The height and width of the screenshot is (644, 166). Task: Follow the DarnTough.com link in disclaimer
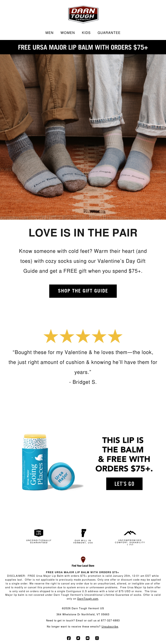point(88,599)
